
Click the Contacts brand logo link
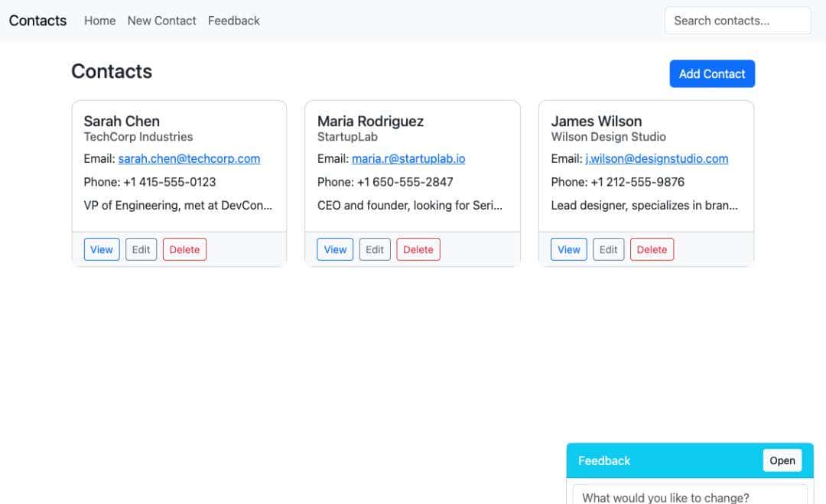[x=37, y=21]
